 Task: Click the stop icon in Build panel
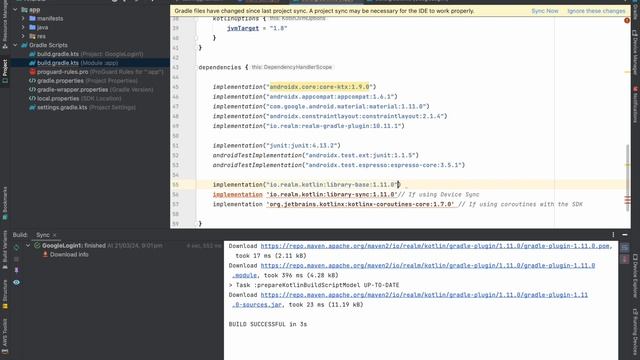16,259
